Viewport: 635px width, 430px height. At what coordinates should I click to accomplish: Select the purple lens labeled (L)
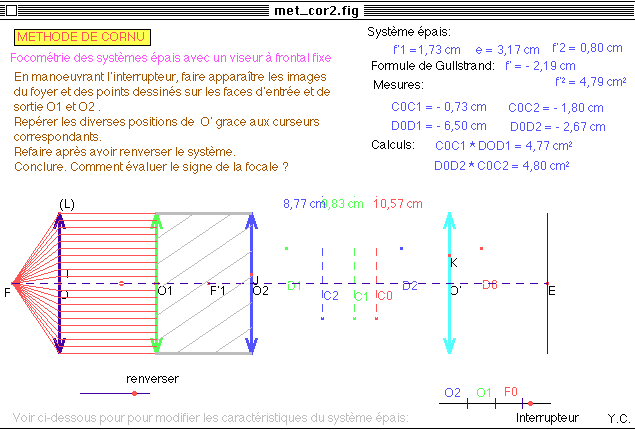tap(61, 320)
